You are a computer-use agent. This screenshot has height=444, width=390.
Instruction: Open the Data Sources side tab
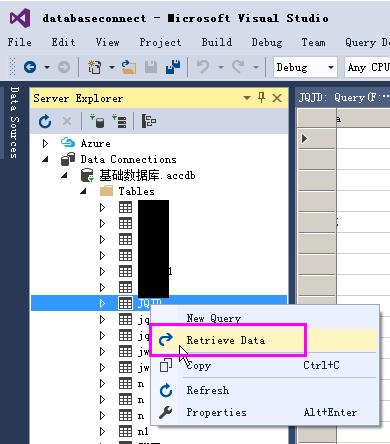pos(14,122)
